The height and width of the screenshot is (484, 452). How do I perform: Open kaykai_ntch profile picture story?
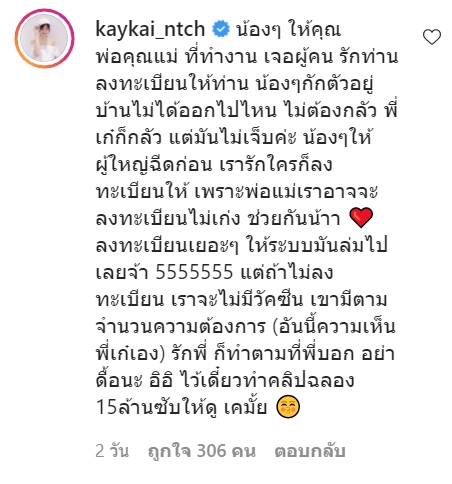click(x=44, y=38)
